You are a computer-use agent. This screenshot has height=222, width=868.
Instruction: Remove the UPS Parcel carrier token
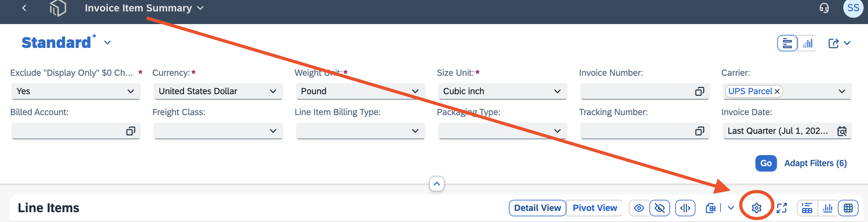coord(777,91)
